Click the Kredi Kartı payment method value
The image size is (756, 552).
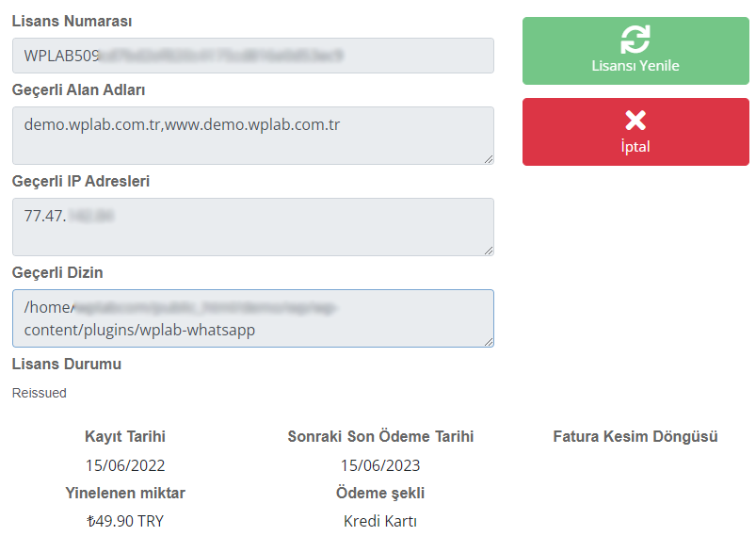pos(380,521)
